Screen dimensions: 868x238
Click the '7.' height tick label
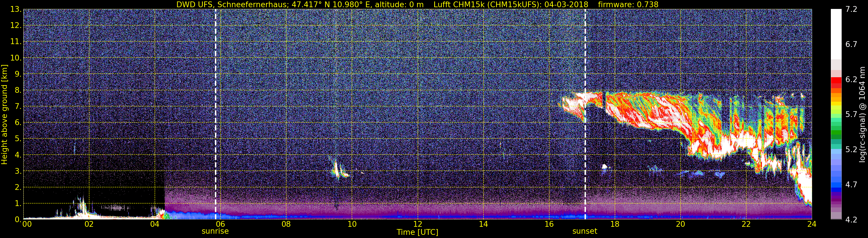pyautogui.click(x=18, y=107)
